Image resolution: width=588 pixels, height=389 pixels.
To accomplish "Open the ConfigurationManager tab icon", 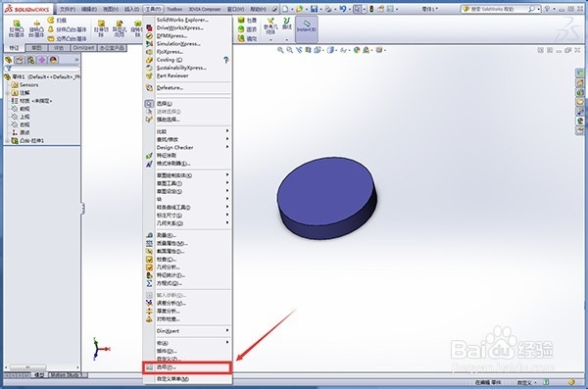I will 30,60.
